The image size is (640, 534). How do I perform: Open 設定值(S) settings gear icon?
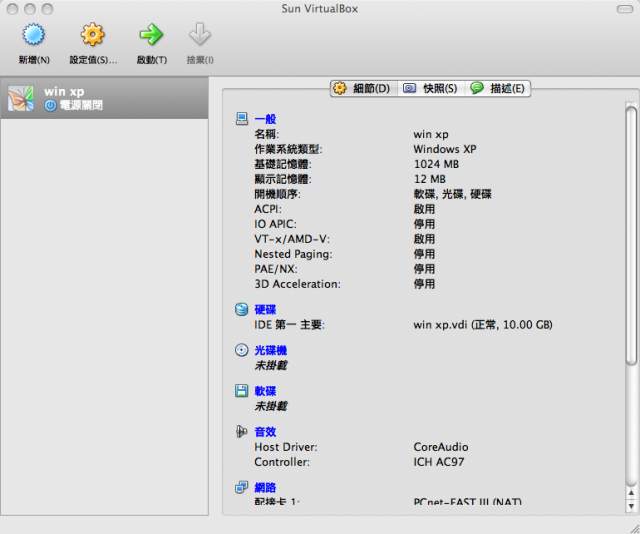(x=93, y=34)
